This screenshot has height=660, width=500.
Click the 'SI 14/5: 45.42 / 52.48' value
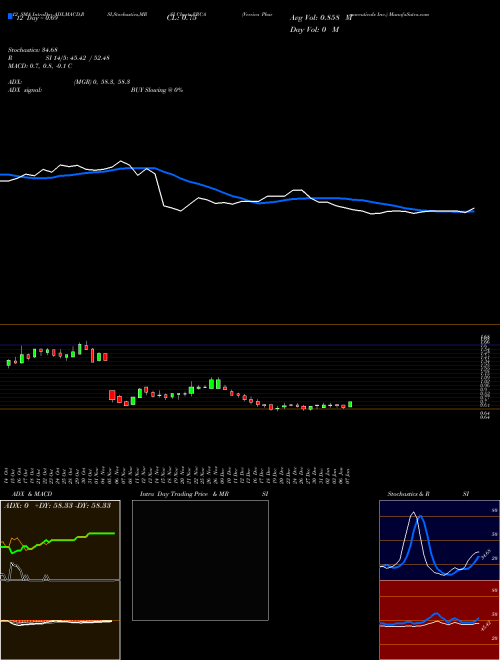[x=78, y=58]
